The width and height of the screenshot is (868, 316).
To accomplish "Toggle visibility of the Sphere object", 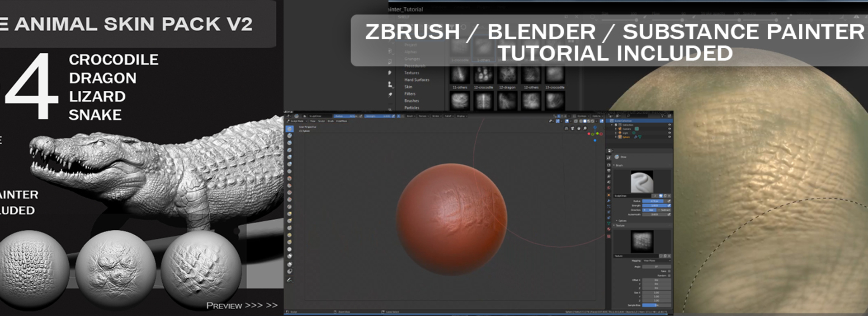I will (x=670, y=137).
